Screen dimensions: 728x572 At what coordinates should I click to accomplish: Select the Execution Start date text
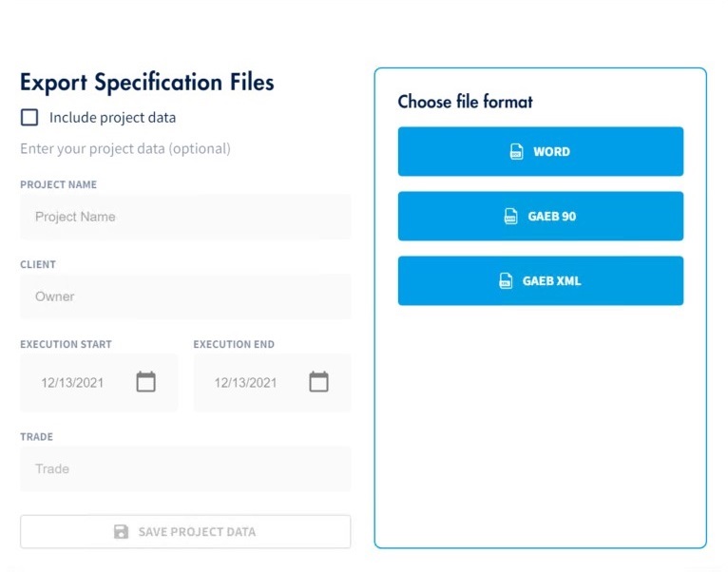72,383
